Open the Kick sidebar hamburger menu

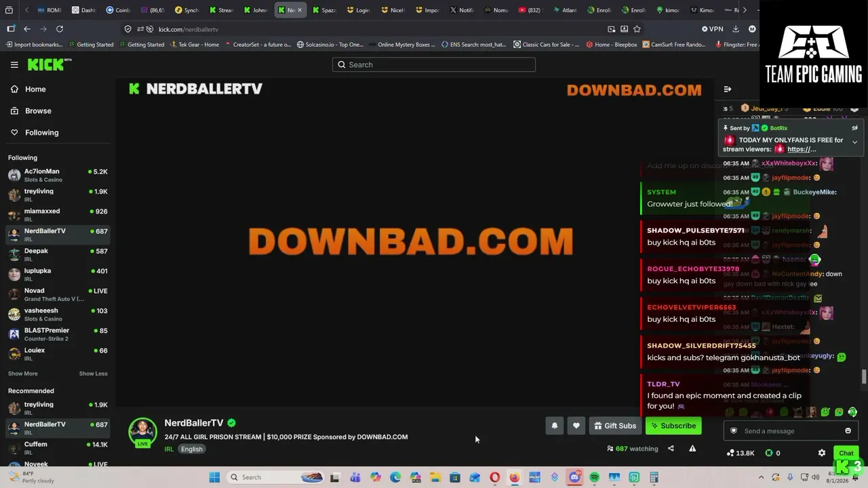[14, 65]
